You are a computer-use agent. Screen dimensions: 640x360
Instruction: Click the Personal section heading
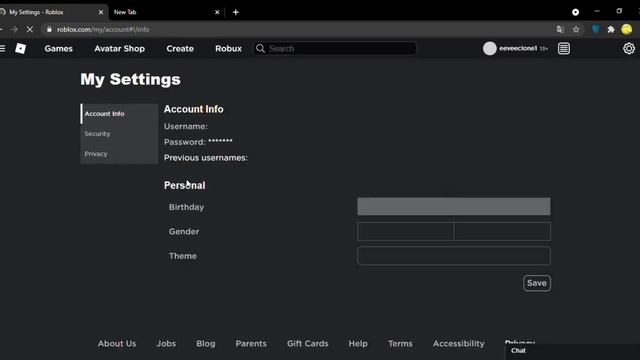click(x=184, y=185)
